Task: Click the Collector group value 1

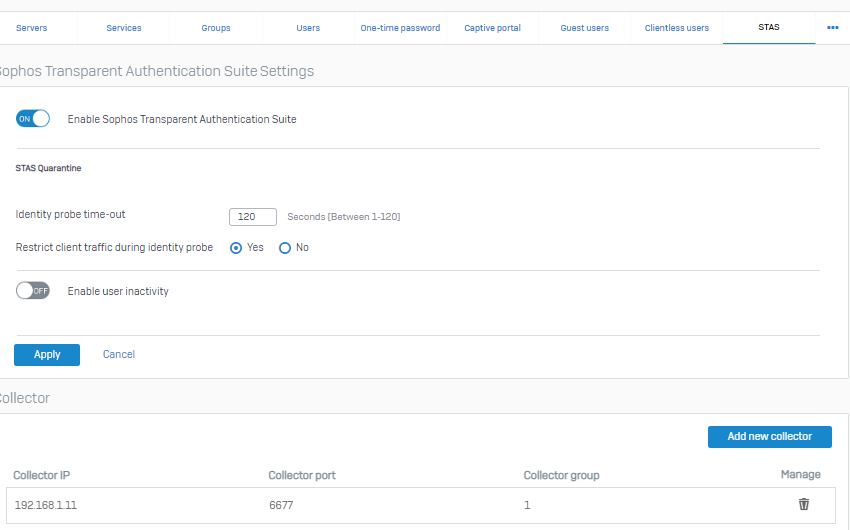Action: pos(527,505)
